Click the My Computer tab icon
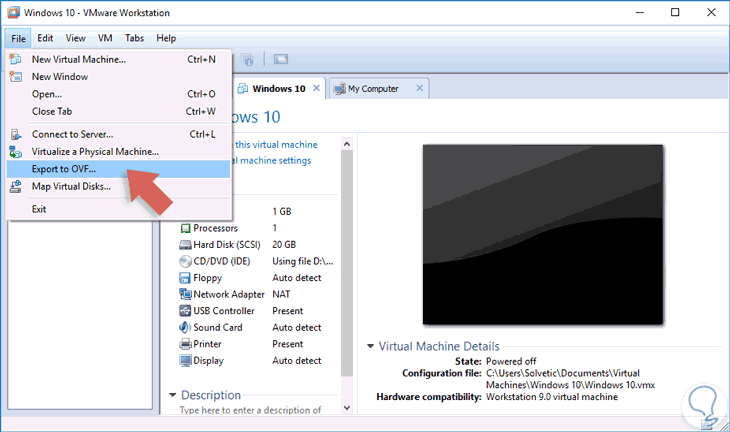 340,88
